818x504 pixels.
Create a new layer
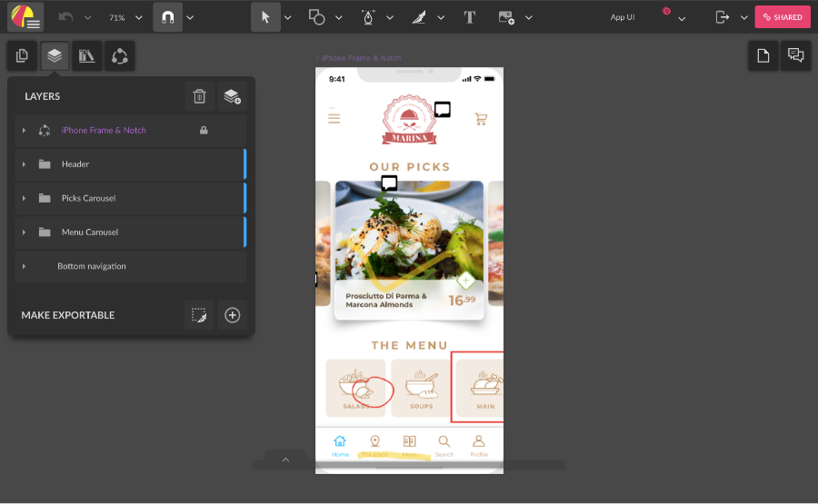[232, 96]
